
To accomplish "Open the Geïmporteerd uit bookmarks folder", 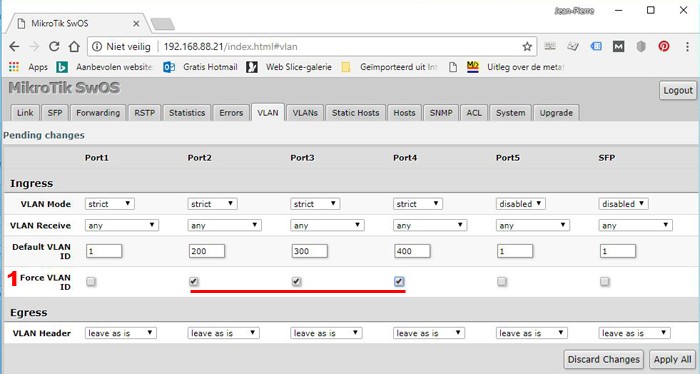I will [x=389, y=67].
